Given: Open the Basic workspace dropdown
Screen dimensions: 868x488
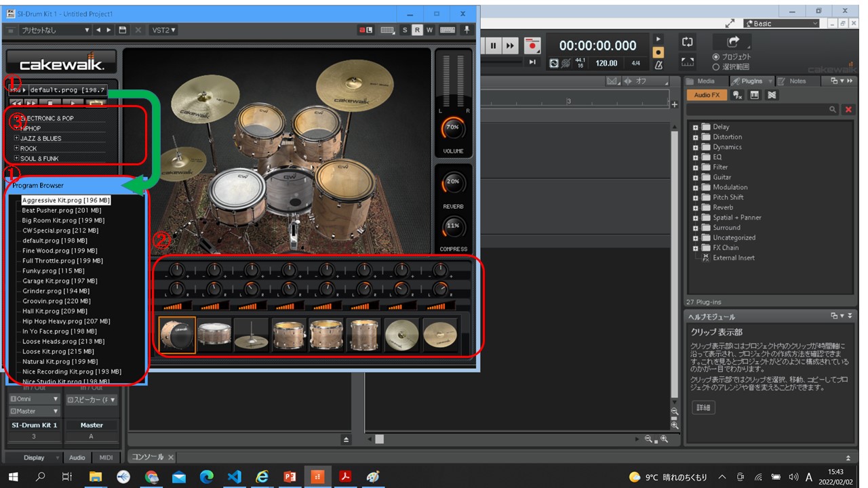Looking at the screenshot, I should coord(782,24).
